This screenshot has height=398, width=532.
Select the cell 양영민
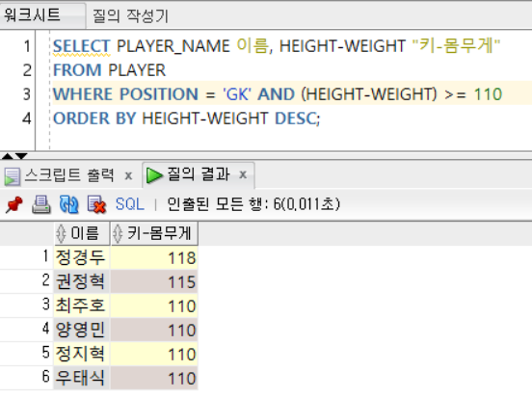tap(81, 330)
